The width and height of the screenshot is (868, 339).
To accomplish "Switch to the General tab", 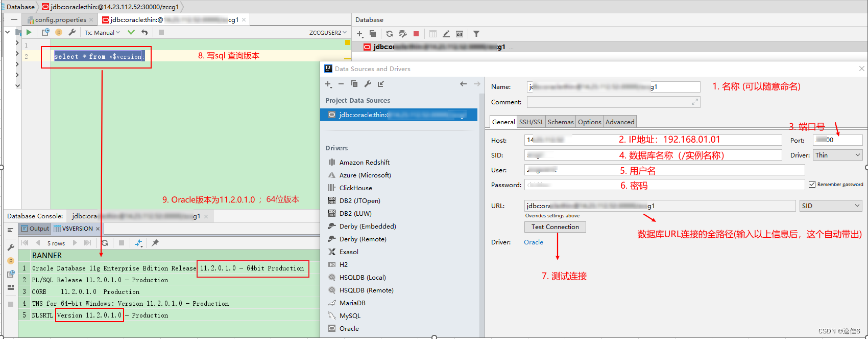I will pyautogui.click(x=503, y=122).
